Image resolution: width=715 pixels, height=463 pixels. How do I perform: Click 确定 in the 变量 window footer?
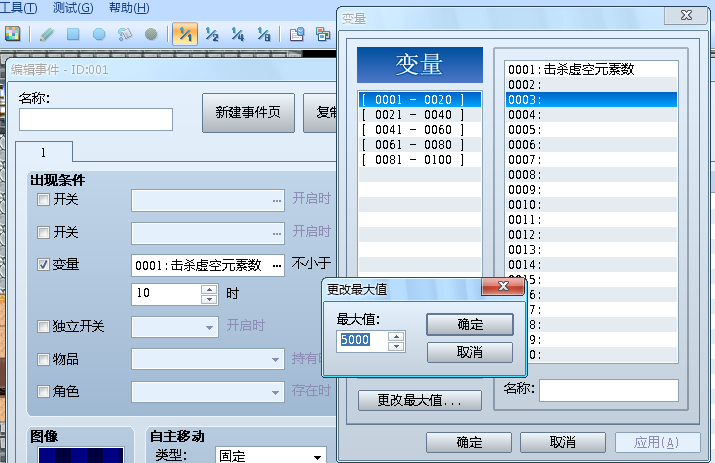point(469,442)
